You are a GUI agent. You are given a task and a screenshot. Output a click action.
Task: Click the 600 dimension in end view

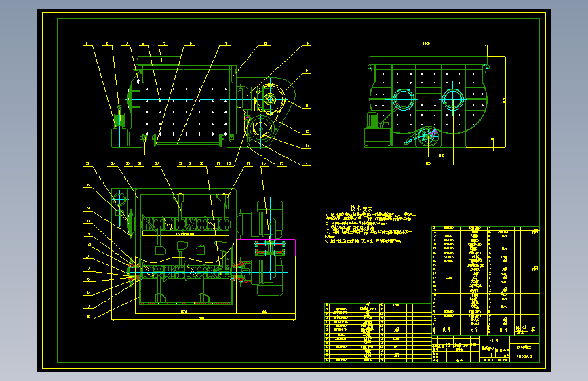[428, 163]
